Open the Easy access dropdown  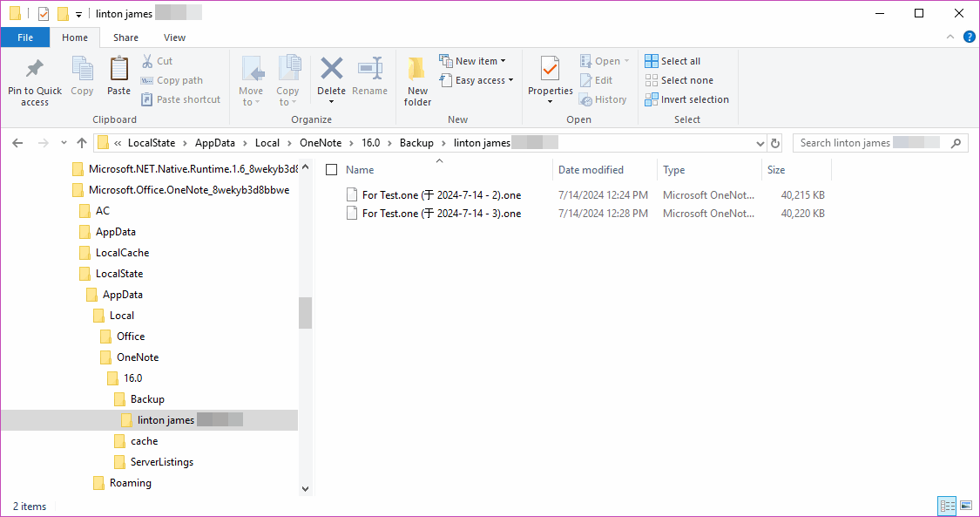pyautogui.click(x=476, y=80)
